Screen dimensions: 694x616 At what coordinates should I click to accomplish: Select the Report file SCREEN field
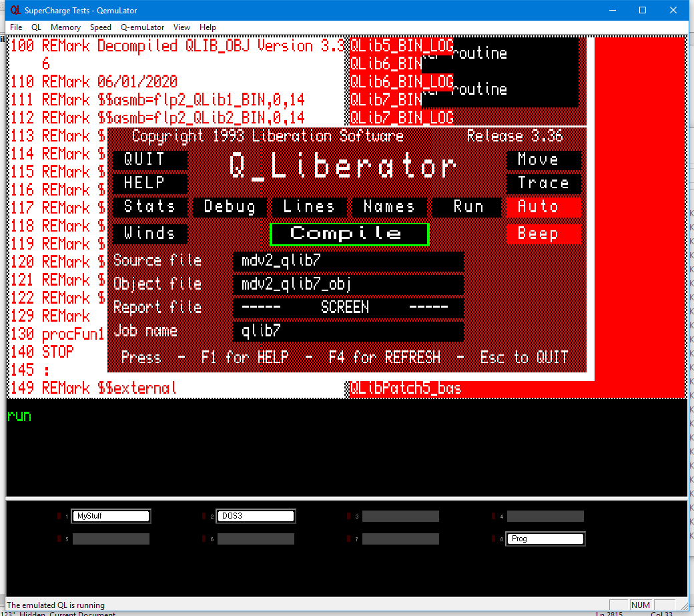coord(348,308)
